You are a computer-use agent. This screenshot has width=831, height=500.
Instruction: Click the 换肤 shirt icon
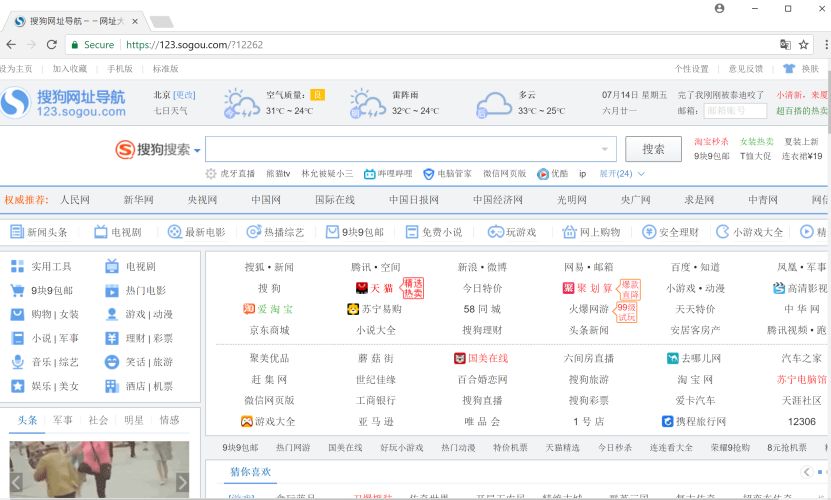(x=789, y=68)
